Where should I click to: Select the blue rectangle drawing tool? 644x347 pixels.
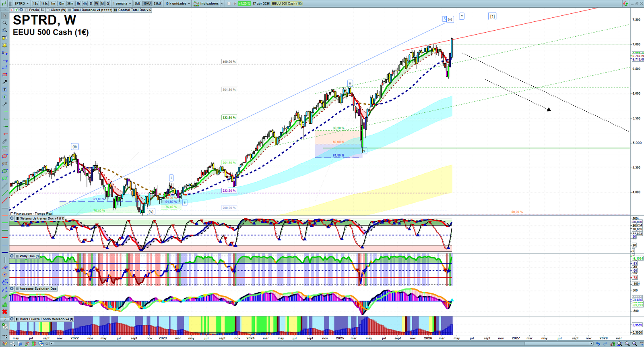4,67
